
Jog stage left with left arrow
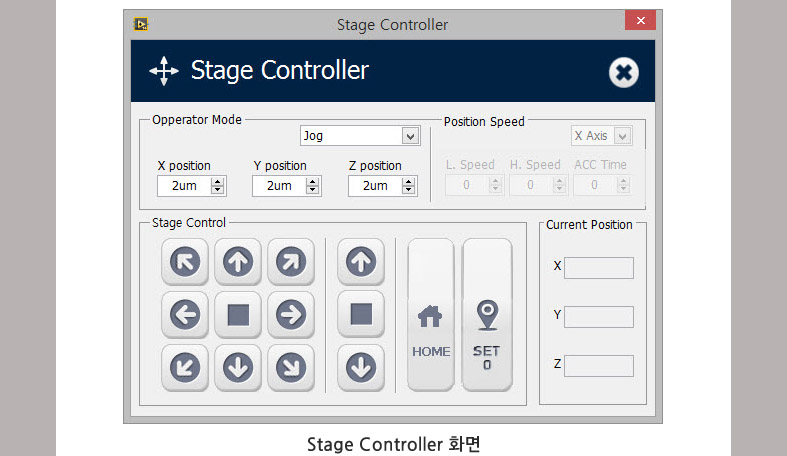coord(185,315)
